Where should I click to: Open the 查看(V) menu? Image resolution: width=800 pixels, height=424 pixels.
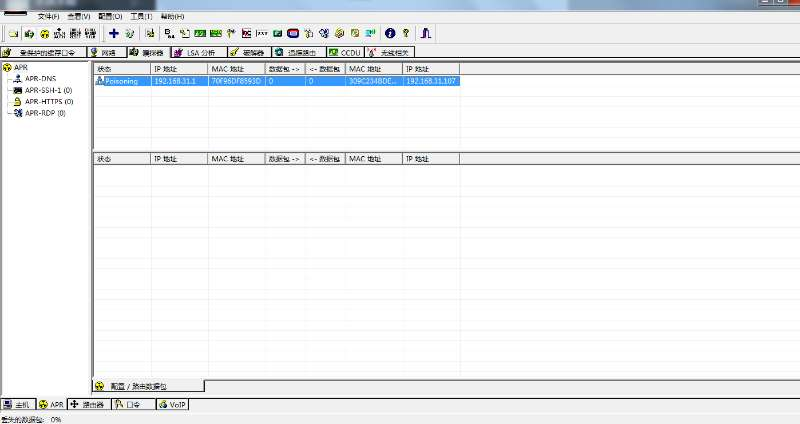pos(79,16)
